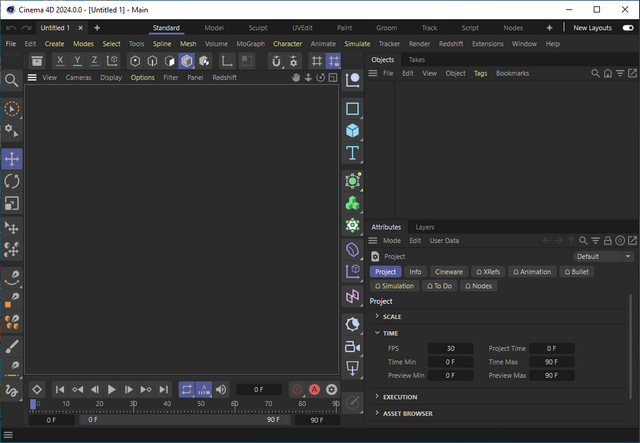Add a Light object from the palette

point(352,325)
